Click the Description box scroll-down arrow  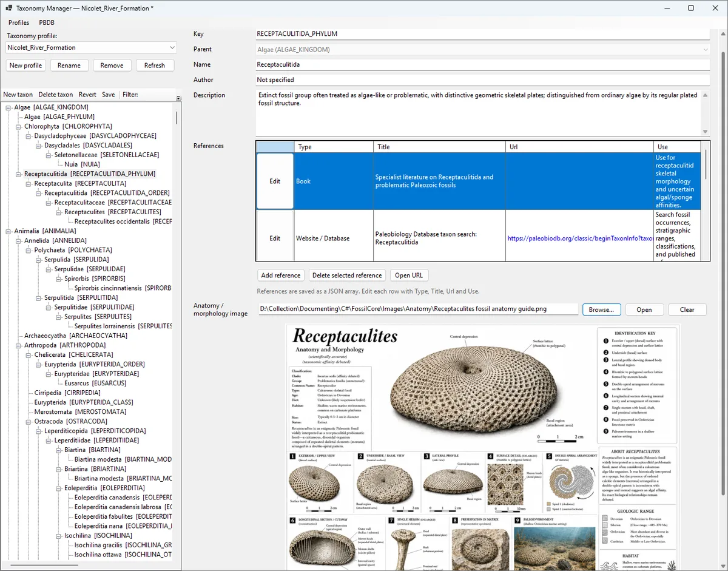[x=705, y=132]
